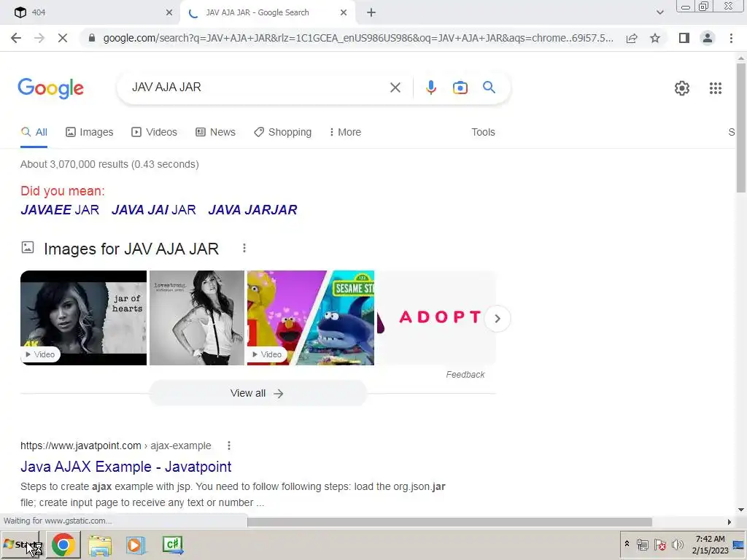Close the JAV AJA JAR Google Search tab
This screenshot has height=560, width=747.
(x=344, y=12)
